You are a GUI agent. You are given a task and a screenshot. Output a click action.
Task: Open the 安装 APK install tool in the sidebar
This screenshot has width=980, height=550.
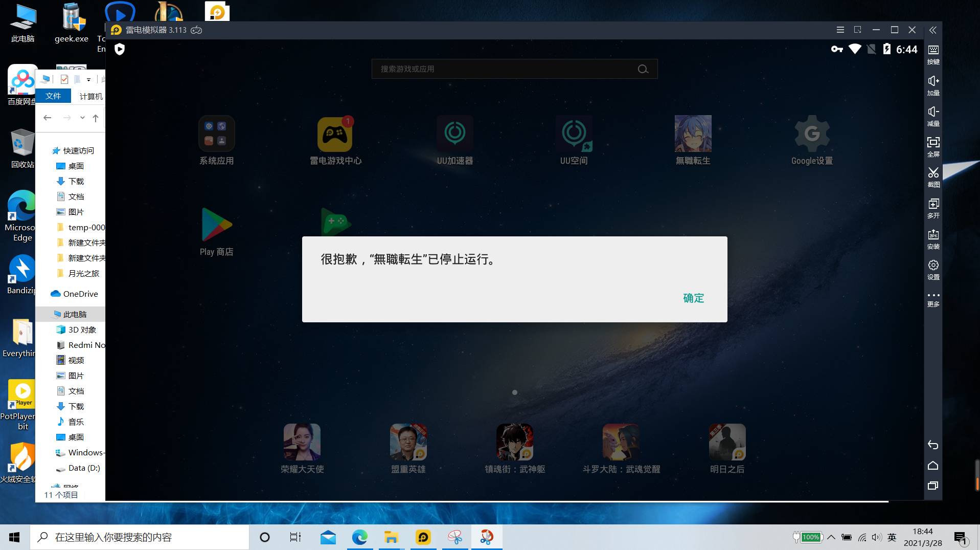933,239
